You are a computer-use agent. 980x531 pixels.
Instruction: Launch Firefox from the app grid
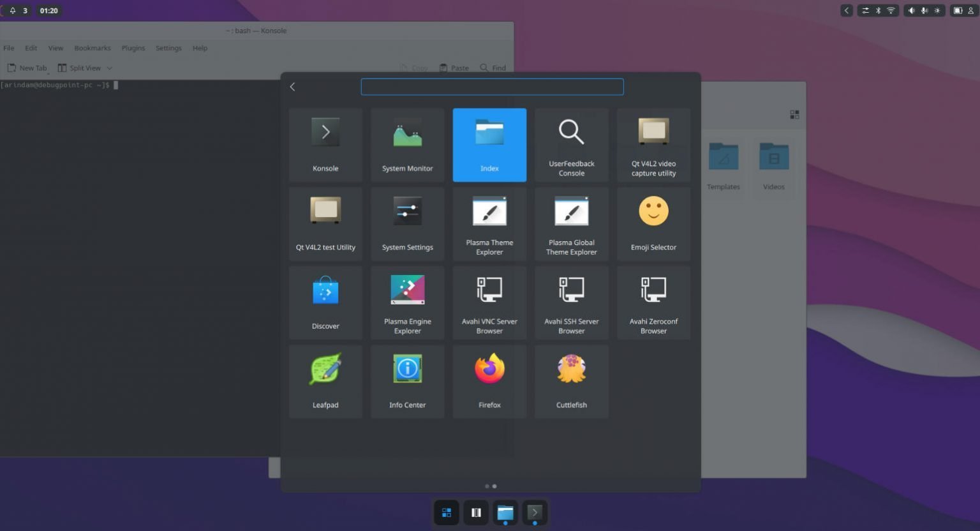coord(489,380)
